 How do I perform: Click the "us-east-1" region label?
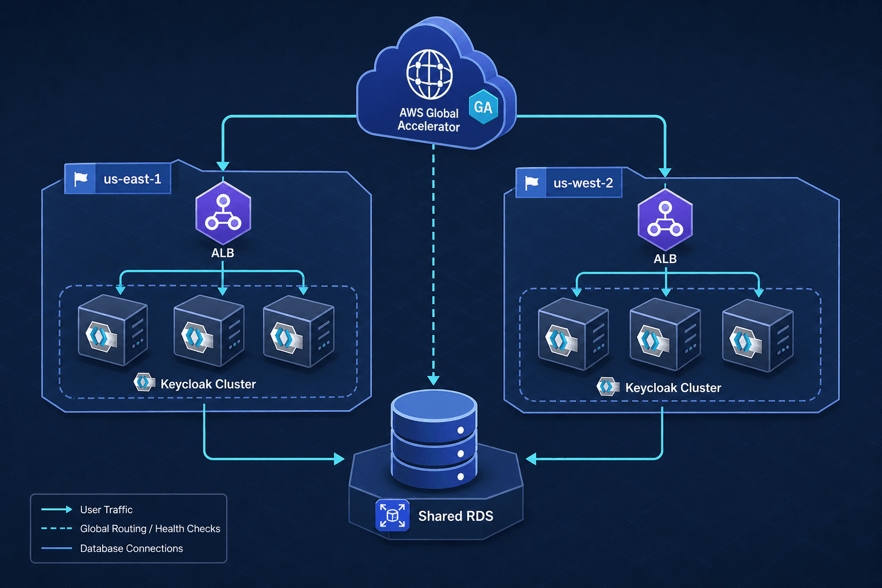point(132,179)
